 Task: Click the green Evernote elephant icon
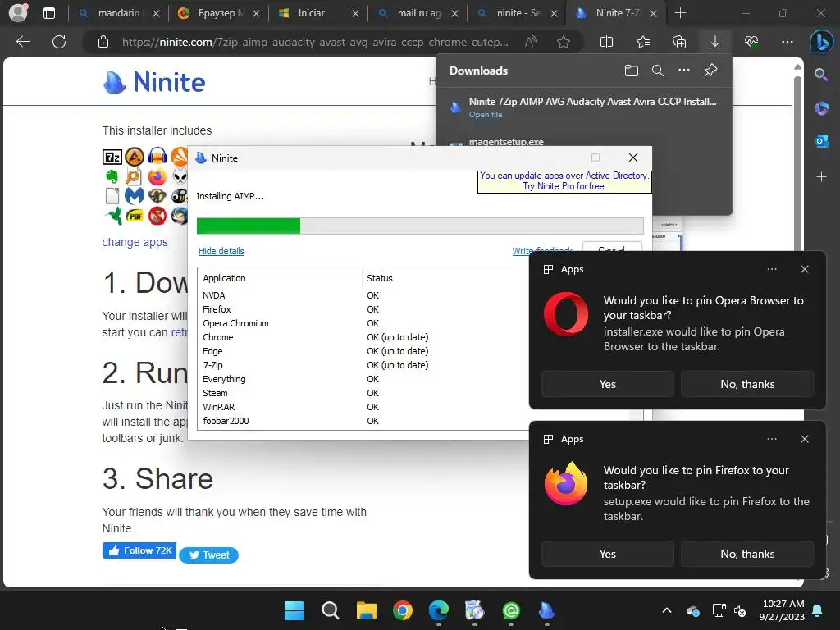click(x=112, y=176)
